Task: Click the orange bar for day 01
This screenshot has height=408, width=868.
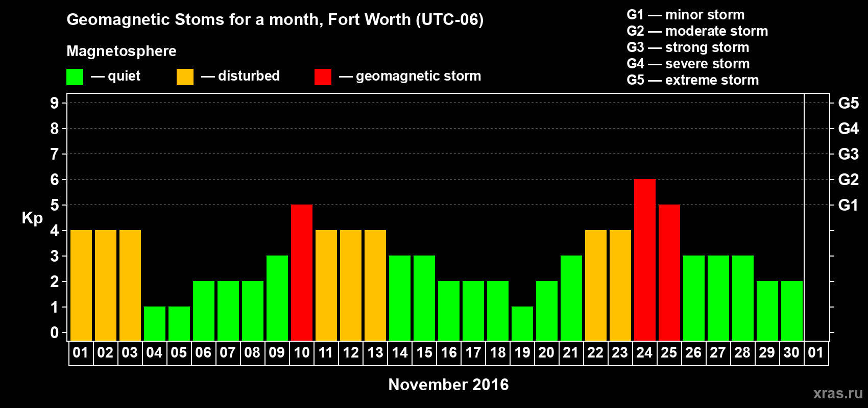Action: click(x=81, y=286)
